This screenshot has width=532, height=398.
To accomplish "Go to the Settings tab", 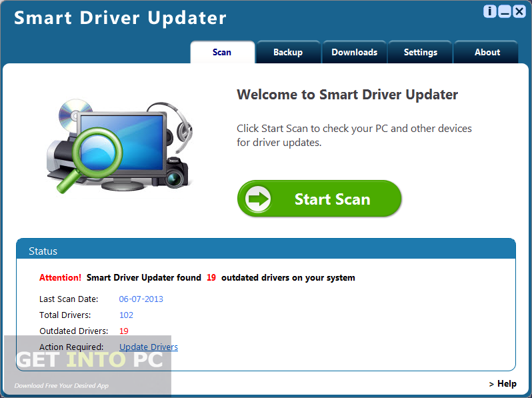I will [x=421, y=52].
